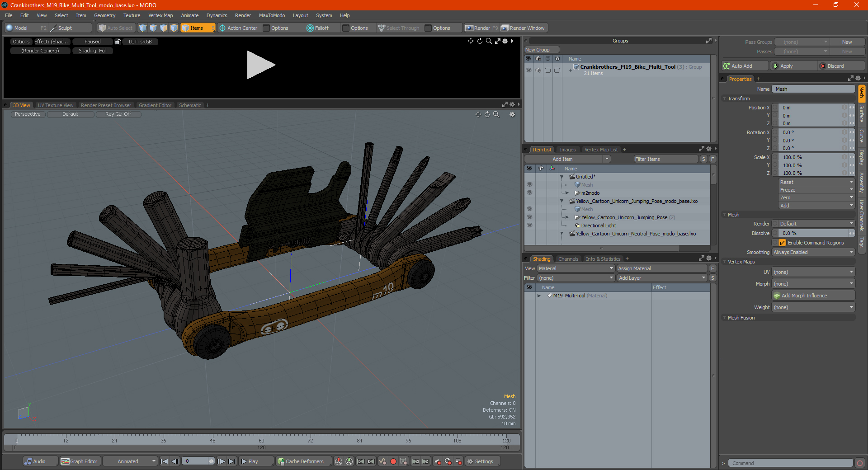Click the Pass Groups New button

(847, 42)
